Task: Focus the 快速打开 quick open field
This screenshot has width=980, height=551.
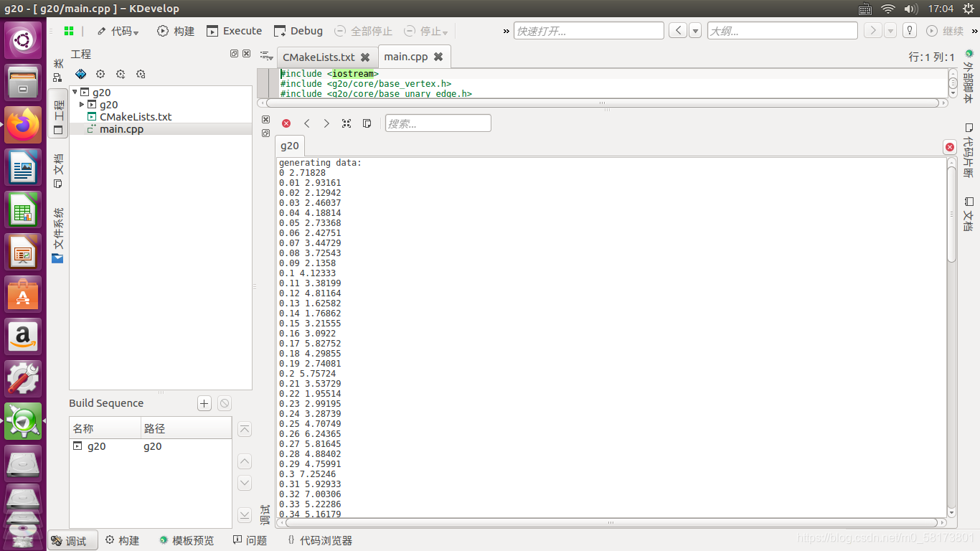Action: coord(589,31)
